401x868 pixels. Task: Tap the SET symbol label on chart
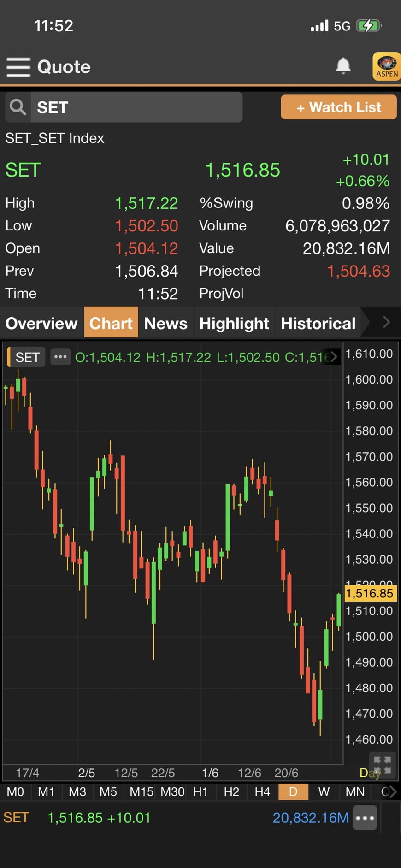pyautogui.click(x=27, y=357)
